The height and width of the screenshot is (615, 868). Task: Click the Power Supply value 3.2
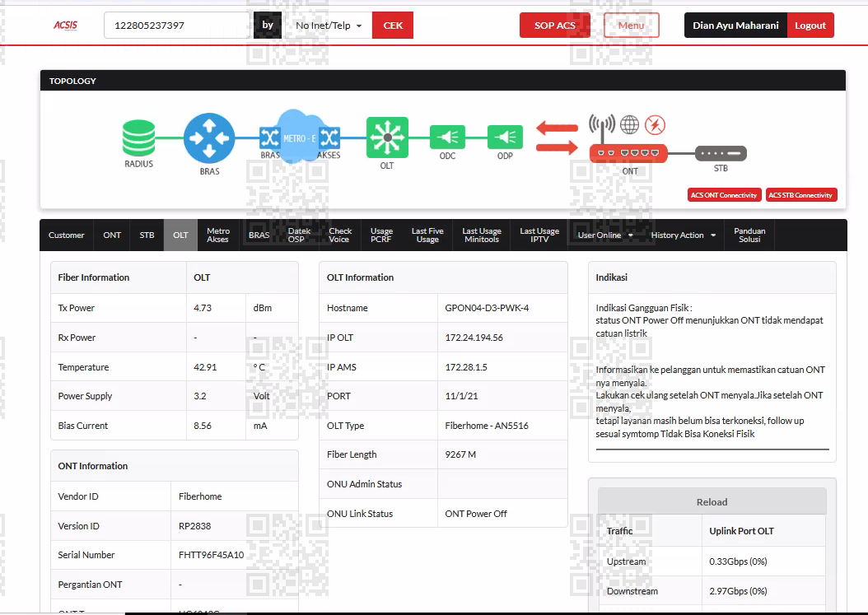200,396
